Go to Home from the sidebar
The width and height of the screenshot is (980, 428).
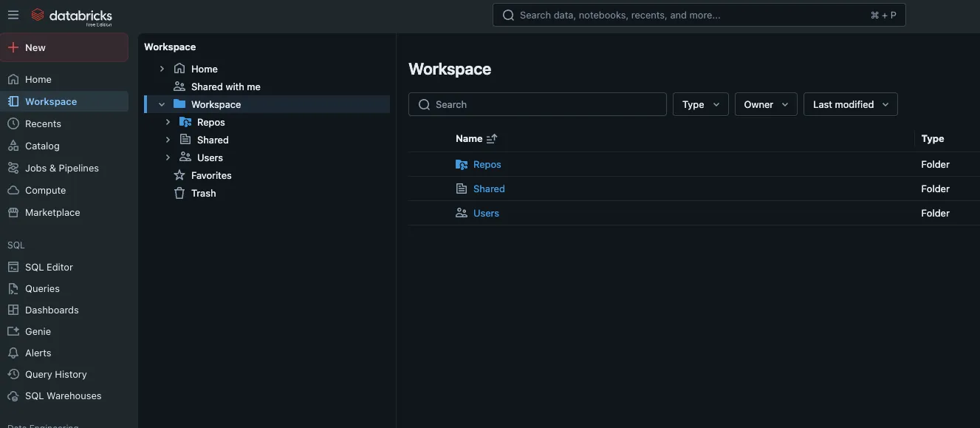point(38,79)
